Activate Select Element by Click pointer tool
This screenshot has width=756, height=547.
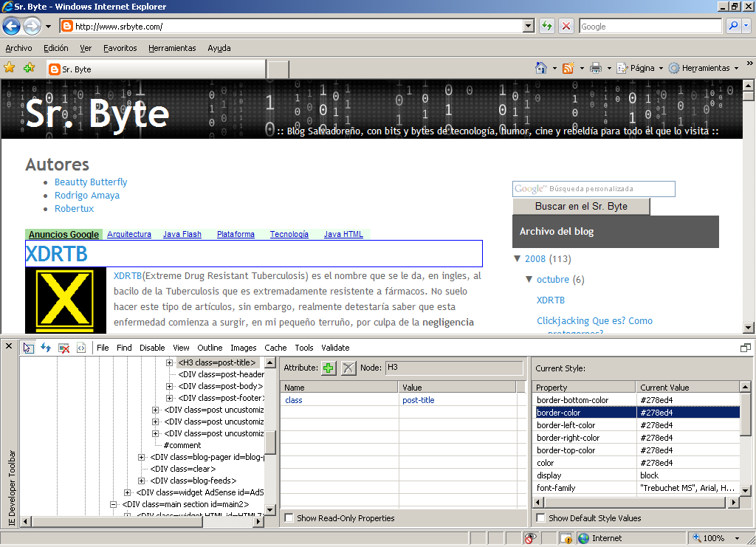click(x=29, y=348)
